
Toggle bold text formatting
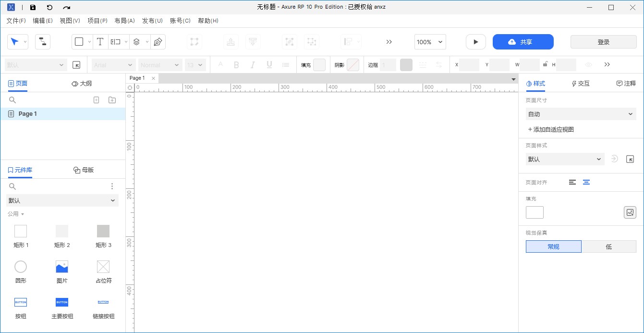pos(236,64)
